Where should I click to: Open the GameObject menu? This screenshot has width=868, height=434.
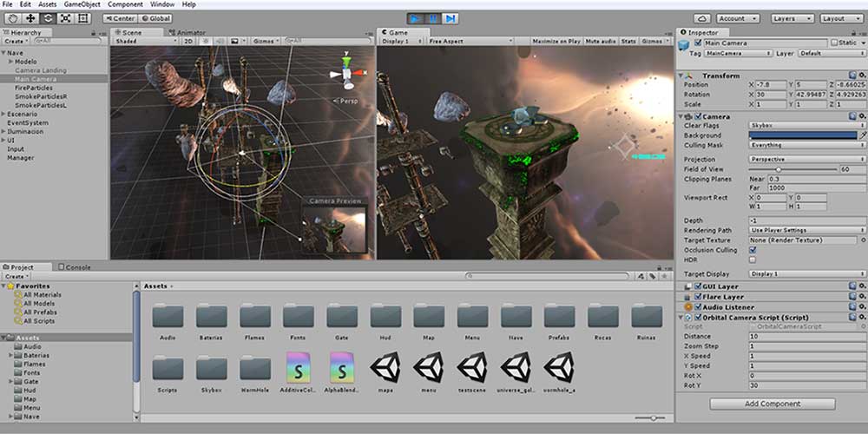pyautogui.click(x=82, y=4)
